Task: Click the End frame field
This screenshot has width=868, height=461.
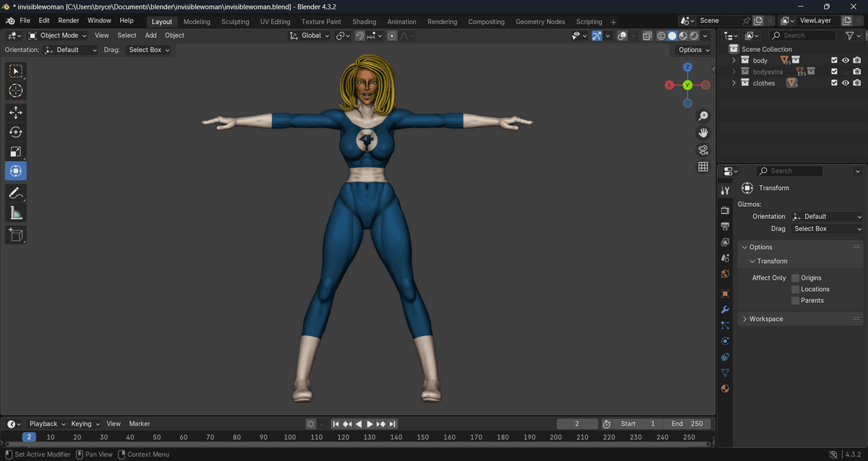Action: coord(687,423)
